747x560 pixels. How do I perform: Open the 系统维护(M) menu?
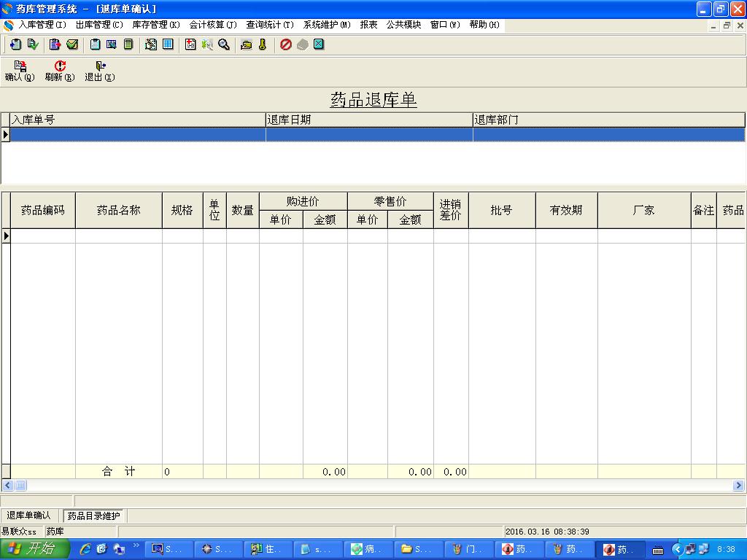(x=327, y=25)
